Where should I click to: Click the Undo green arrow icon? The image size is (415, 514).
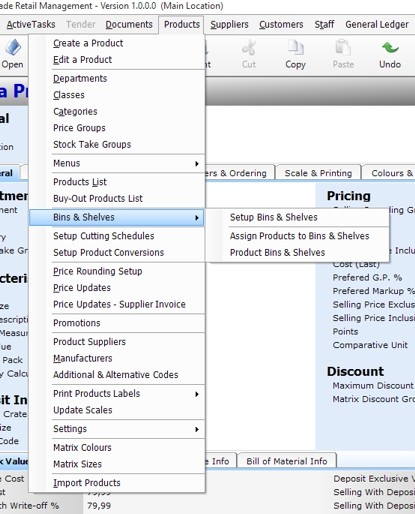pos(390,48)
